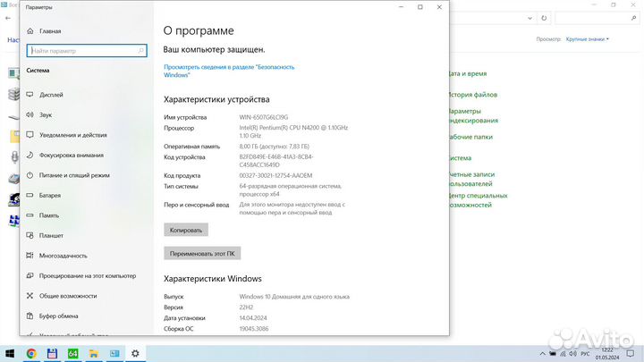Viewport: 644px width, 362px height.
Task: Open Параметры индексирования in Control Panel
Action: click(473, 115)
